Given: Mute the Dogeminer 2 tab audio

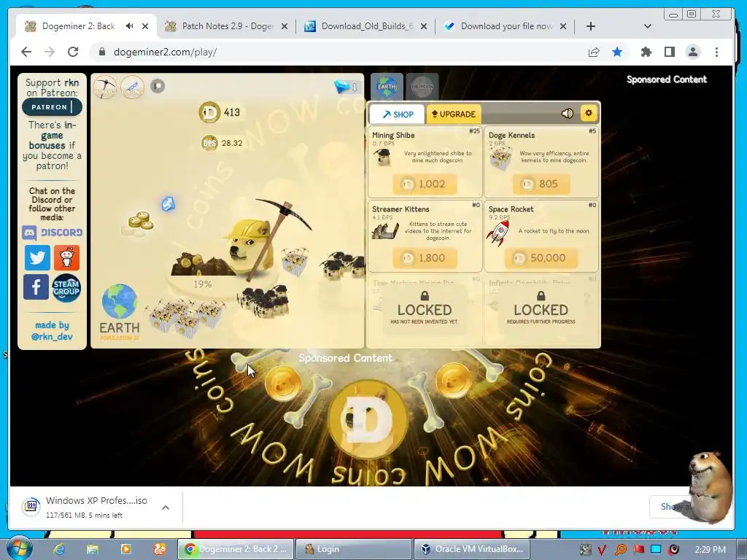Looking at the screenshot, I should pyautogui.click(x=130, y=26).
